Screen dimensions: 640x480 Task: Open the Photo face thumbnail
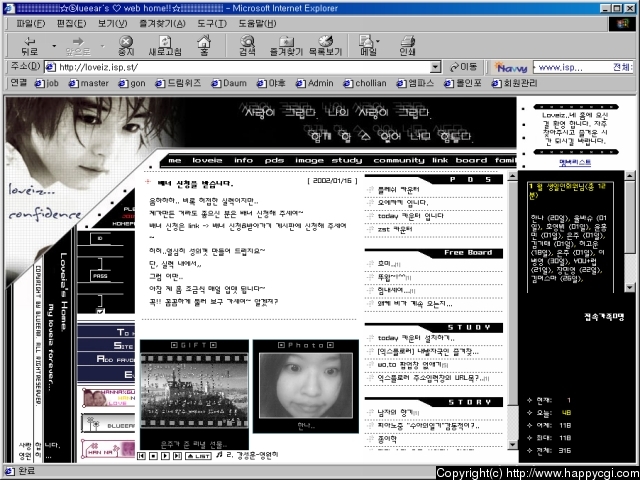tap(306, 386)
